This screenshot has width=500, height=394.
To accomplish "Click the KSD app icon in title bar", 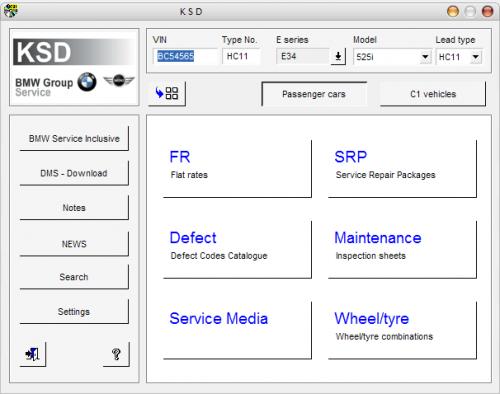I will [11, 11].
